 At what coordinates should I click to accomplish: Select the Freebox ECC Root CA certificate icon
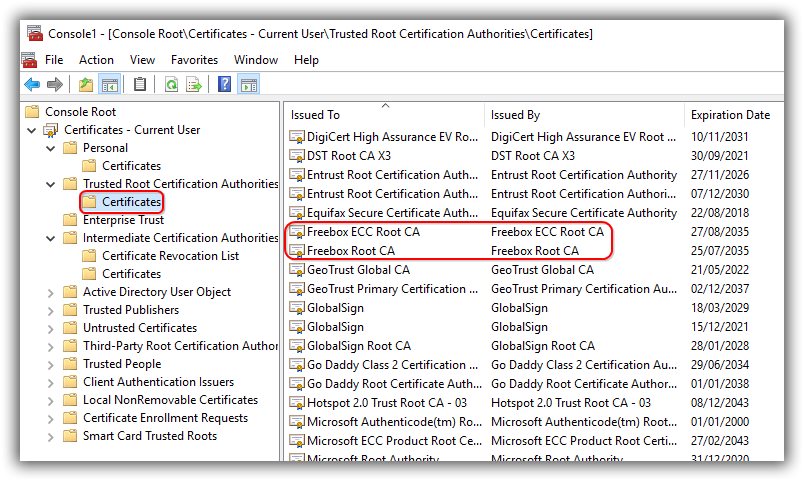[297, 232]
